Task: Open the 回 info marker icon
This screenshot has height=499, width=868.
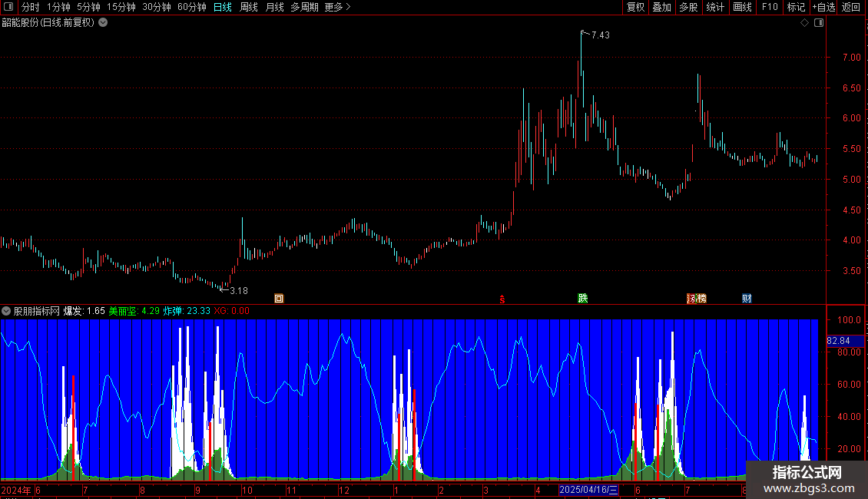Action: point(279,299)
